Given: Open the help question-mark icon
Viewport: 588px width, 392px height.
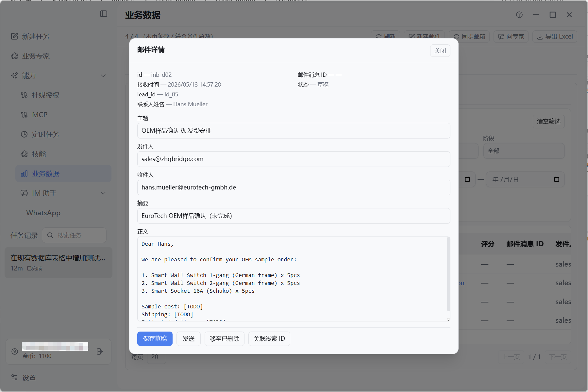Looking at the screenshot, I should pos(519,15).
